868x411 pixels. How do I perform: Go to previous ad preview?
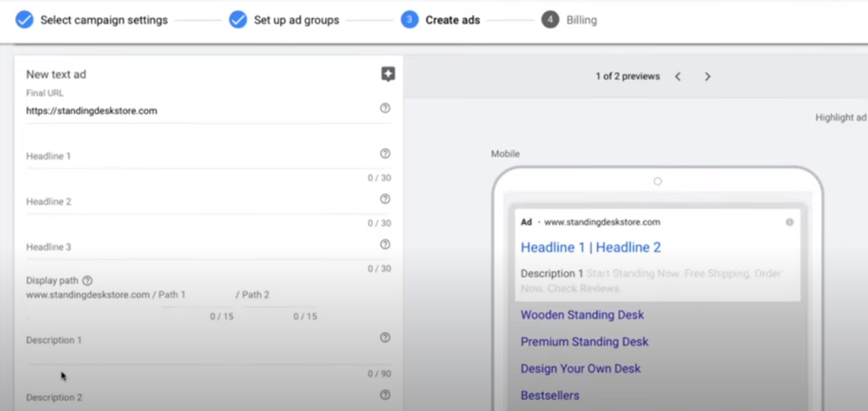(678, 77)
